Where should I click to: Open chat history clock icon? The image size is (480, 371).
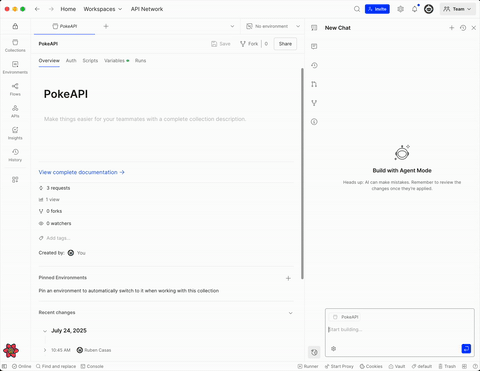coord(463,28)
